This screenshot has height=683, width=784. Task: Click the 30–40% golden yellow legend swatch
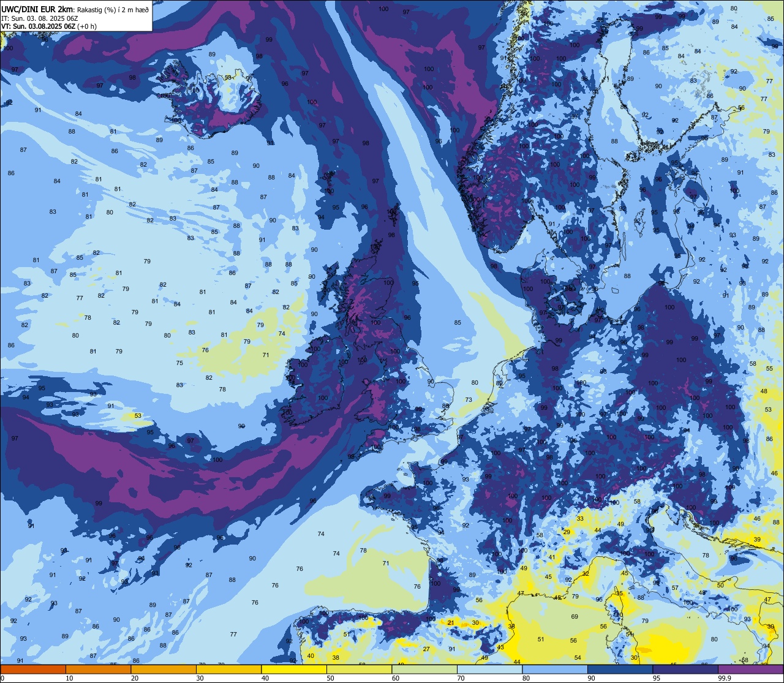pyautogui.click(x=228, y=669)
